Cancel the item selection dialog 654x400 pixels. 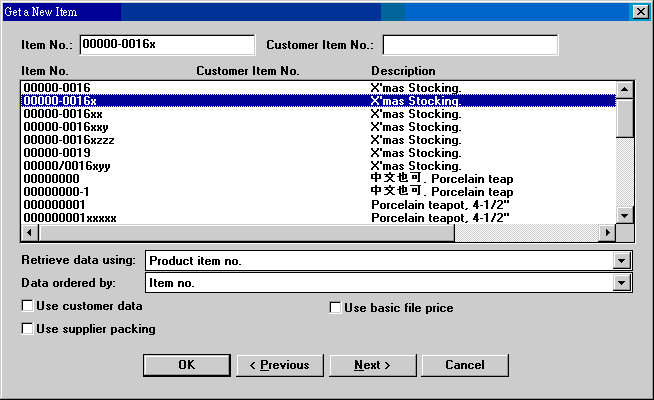pos(465,365)
